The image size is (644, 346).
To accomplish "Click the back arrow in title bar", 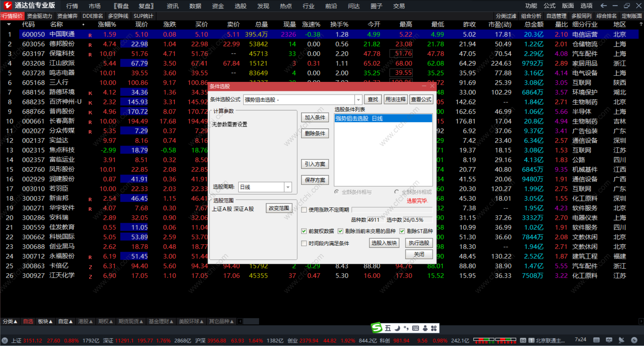I will tap(603, 6).
